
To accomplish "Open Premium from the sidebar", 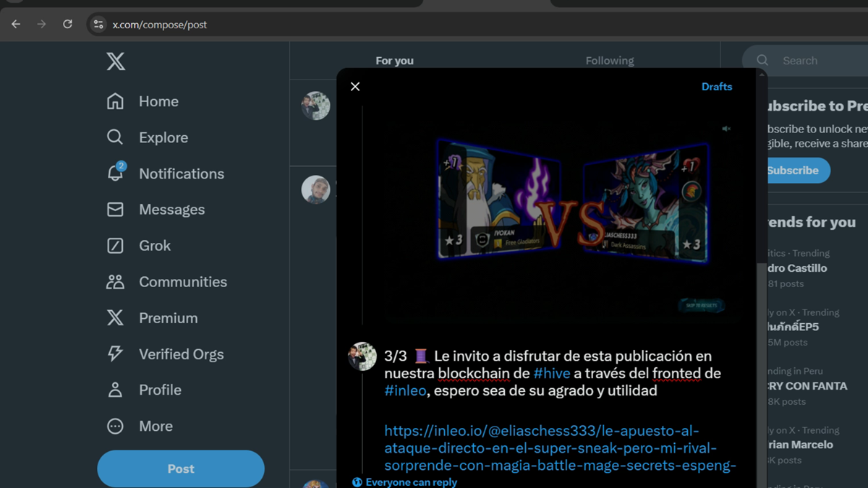I will point(152,318).
